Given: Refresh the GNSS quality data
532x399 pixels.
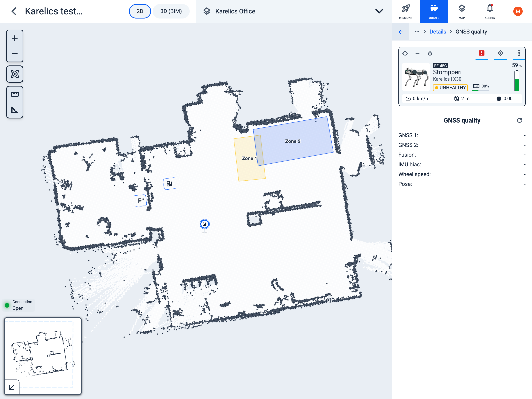Looking at the screenshot, I should pyautogui.click(x=519, y=120).
